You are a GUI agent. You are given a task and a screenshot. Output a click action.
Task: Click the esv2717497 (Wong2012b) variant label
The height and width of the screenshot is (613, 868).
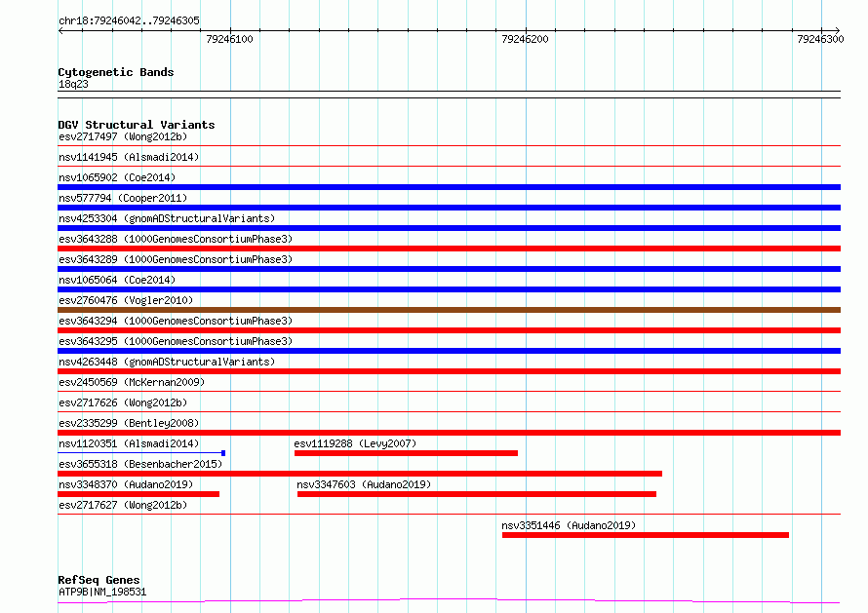(123, 136)
